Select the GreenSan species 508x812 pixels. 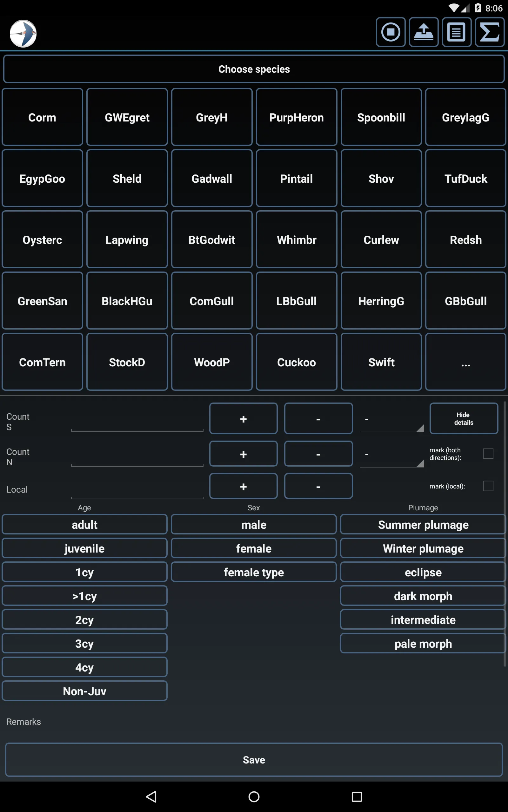click(x=42, y=301)
